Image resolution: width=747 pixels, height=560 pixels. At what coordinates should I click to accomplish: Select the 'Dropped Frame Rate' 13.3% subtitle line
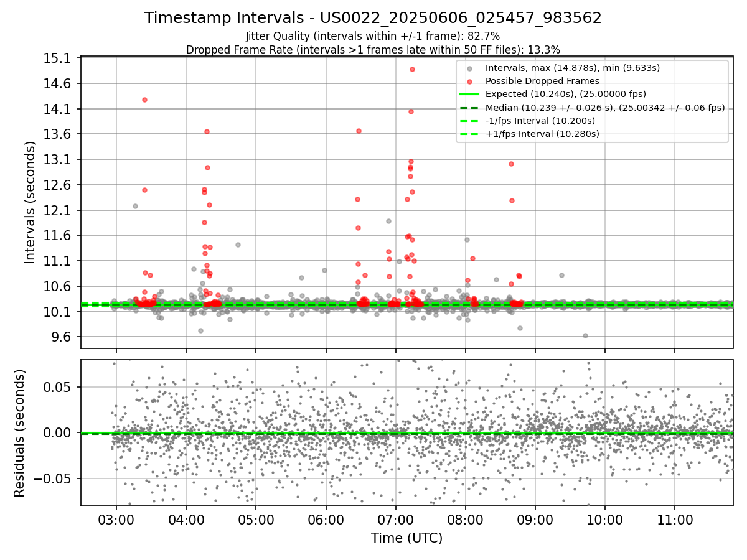tap(373, 49)
